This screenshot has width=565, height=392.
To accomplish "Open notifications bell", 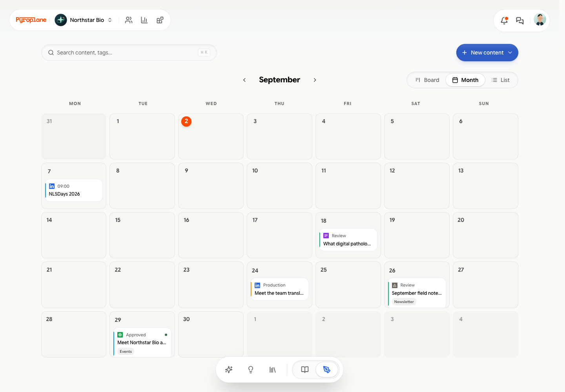I will coord(504,20).
